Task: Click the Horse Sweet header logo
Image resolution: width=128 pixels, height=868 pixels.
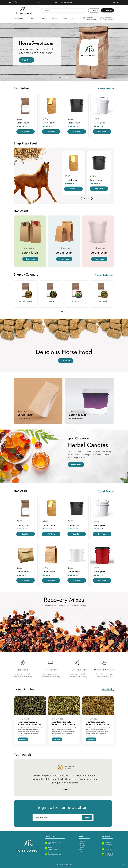Action: (x=23, y=10)
